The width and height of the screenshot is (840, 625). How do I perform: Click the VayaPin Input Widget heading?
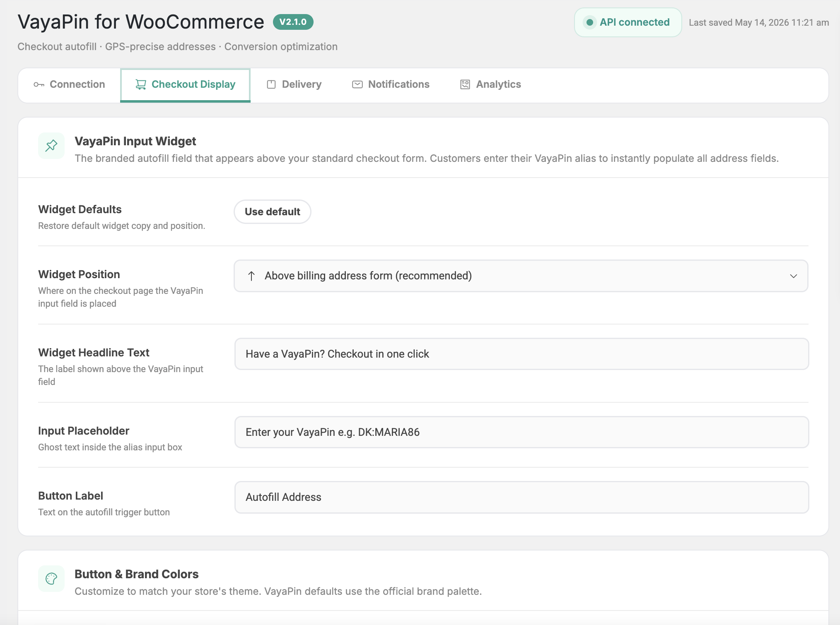[135, 141]
